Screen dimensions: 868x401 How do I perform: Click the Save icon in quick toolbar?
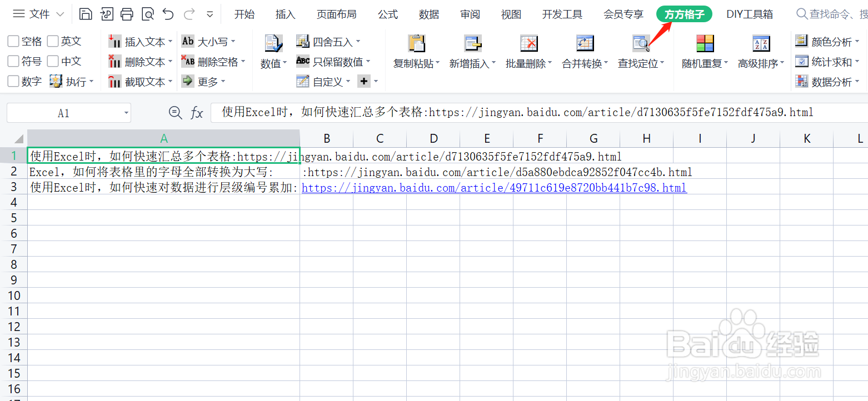coord(85,14)
